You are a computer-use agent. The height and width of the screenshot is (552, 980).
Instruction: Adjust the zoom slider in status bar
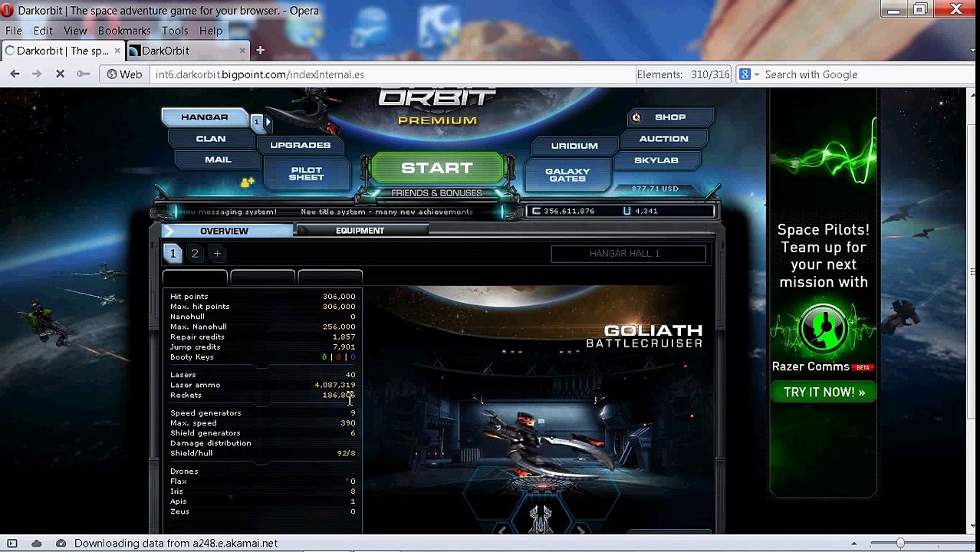point(900,544)
